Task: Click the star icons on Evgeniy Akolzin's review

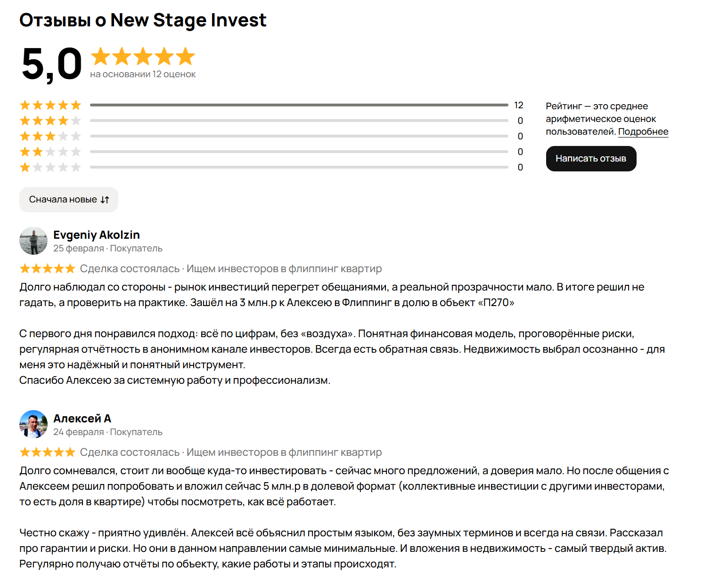Action: pyautogui.click(x=47, y=268)
